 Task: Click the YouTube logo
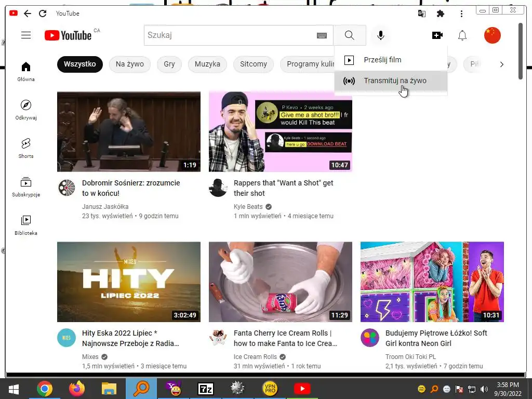(x=68, y=35)
